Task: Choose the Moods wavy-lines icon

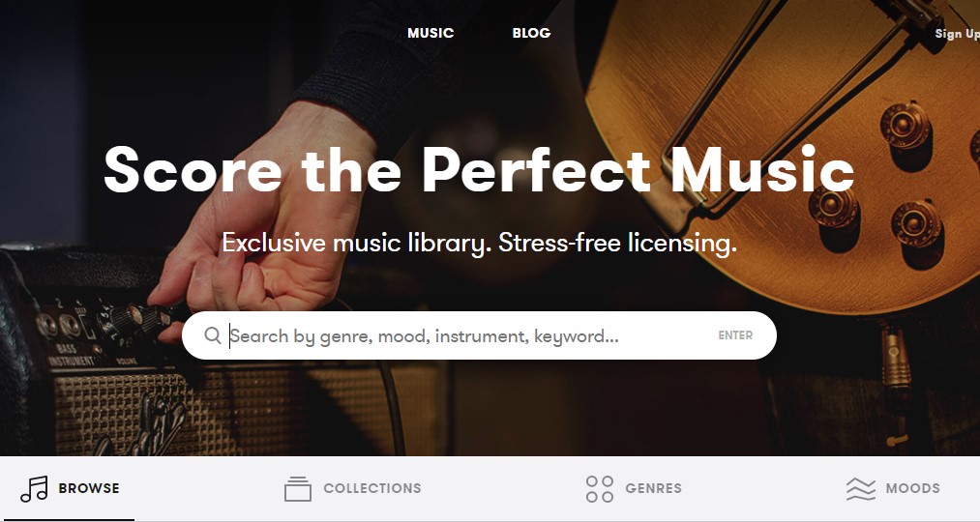Action: (x=861, y=489)
